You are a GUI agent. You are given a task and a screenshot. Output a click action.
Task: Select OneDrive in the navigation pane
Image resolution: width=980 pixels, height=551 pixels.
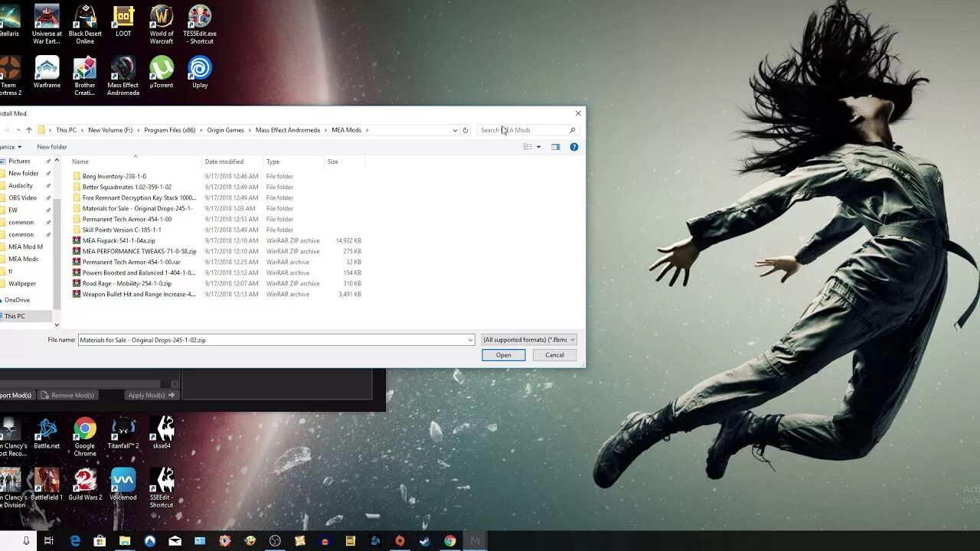pyautogui.click(x=17, y=300)
